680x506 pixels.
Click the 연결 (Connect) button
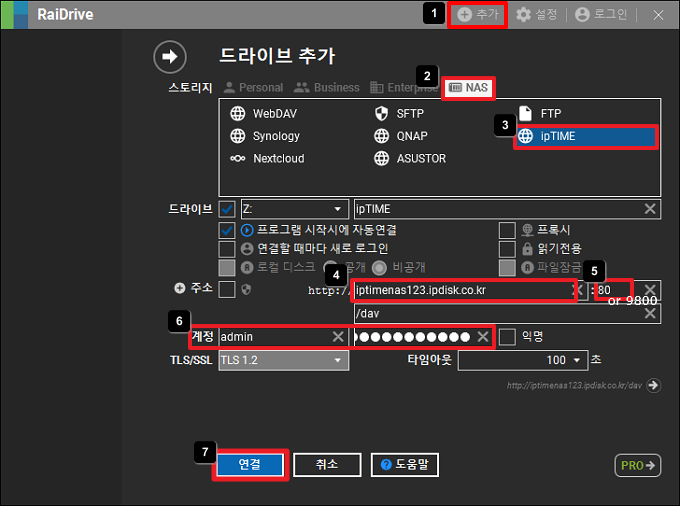click(x=250, y=465)
